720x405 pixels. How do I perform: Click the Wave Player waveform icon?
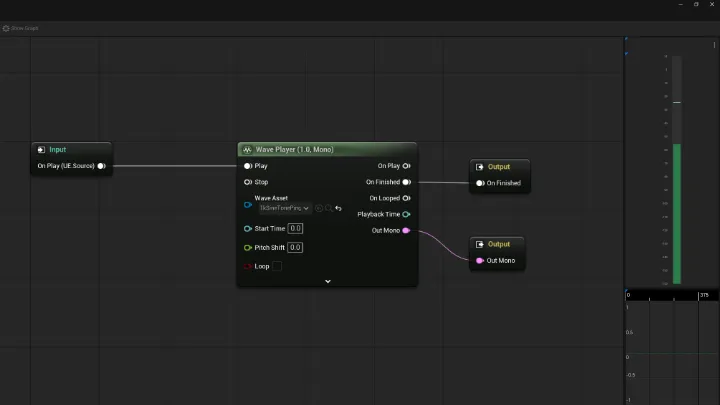[247, 150]
